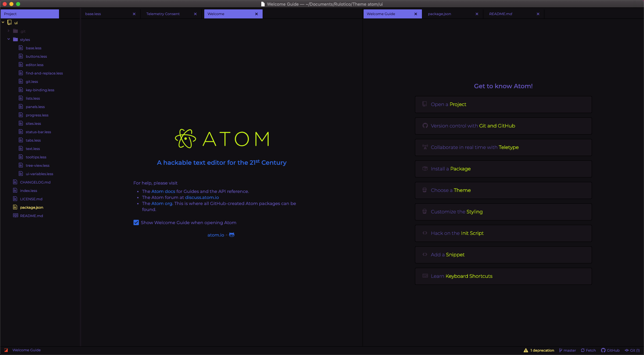Open the Git panel via Git (1) icon
This screenshot has width=644, height=355.
click(626, 350)
